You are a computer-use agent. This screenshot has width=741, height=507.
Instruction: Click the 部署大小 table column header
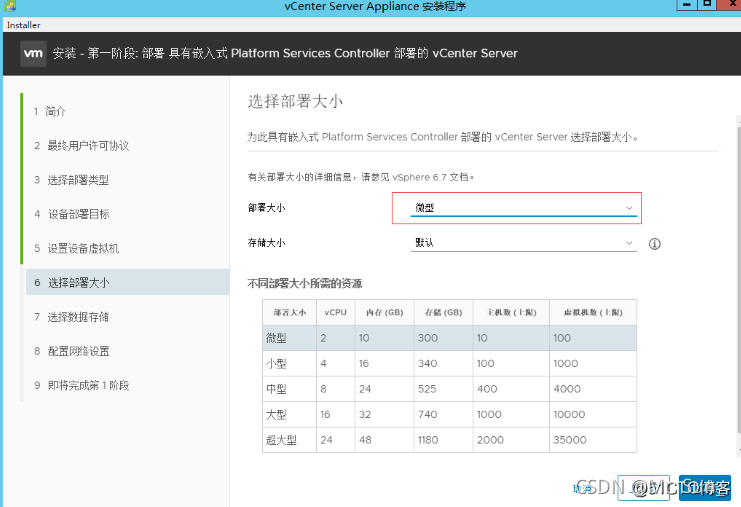290,312
